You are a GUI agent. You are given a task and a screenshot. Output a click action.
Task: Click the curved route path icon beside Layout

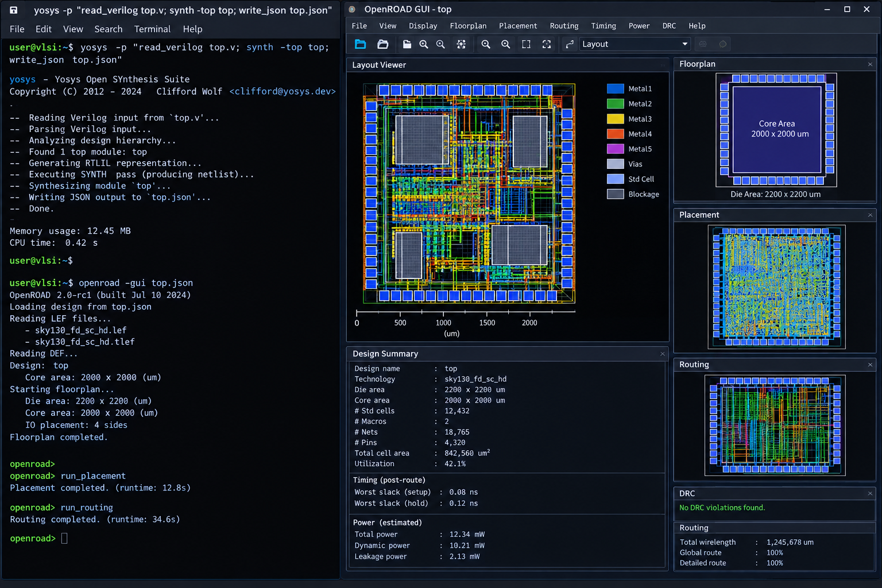pyautogui.click(x=570, y=44)
